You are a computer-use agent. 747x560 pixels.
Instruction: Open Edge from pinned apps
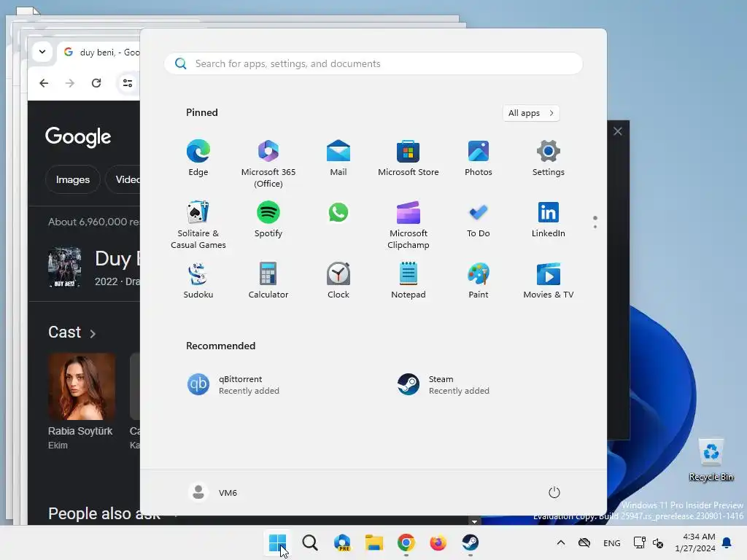pos(198,158)
